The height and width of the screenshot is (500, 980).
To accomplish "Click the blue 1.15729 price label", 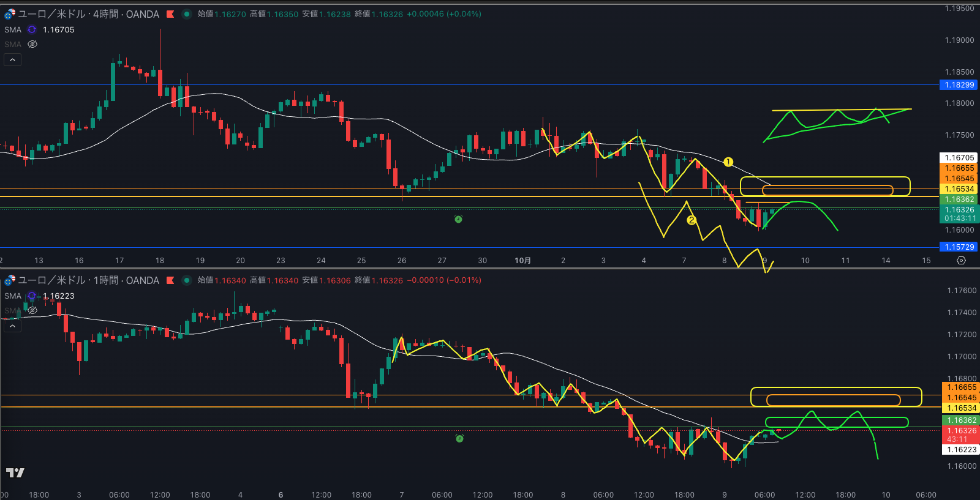I will [959, 247].
